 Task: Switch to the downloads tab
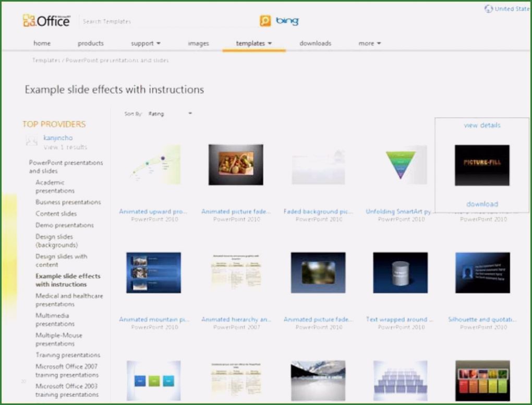(x=315, y=43)
